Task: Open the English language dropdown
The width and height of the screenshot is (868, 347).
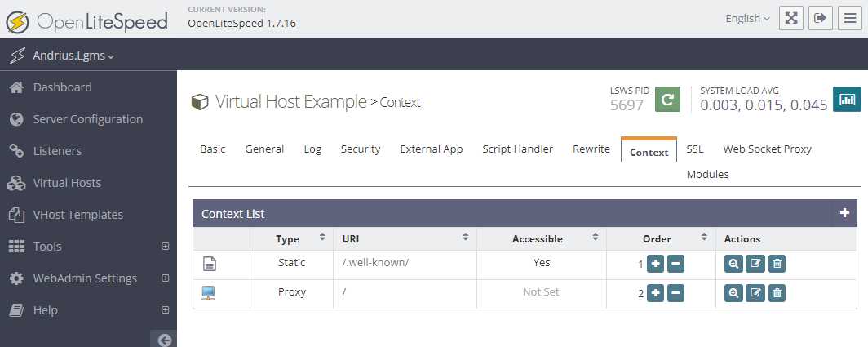Action: coord(747,18)
